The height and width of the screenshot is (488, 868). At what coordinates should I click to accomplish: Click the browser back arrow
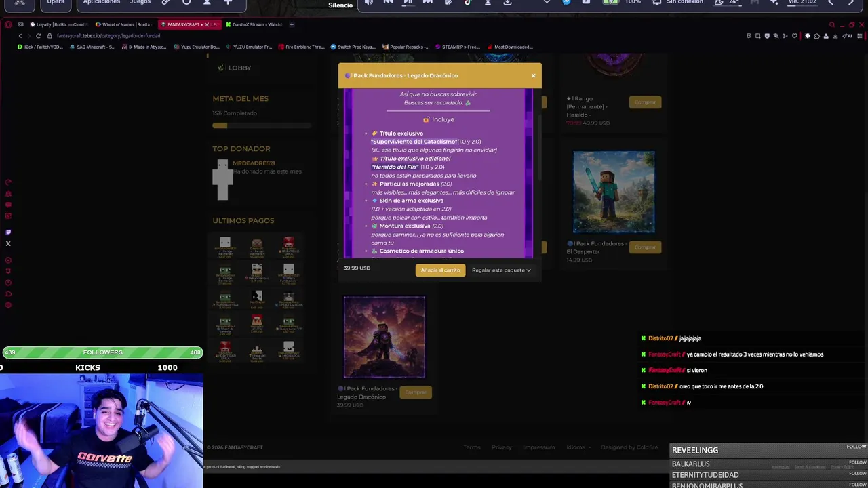click(20, 35)
